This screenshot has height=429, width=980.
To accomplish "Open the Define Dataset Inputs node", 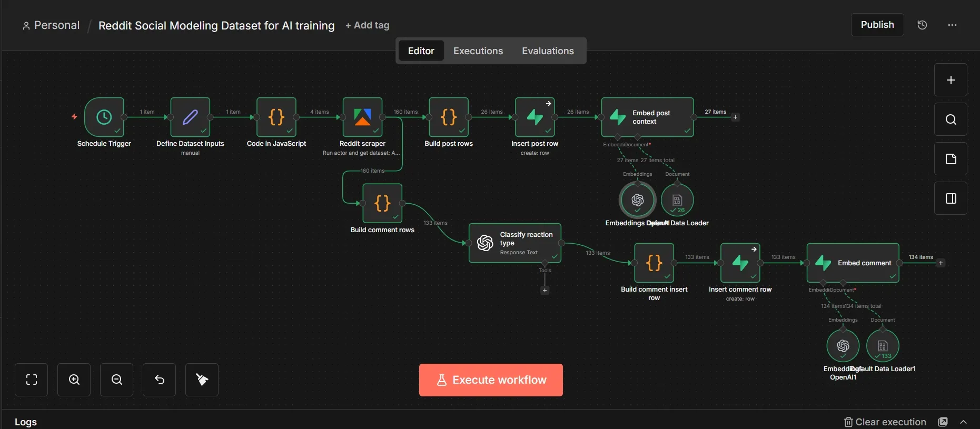I will pos(190,117).
